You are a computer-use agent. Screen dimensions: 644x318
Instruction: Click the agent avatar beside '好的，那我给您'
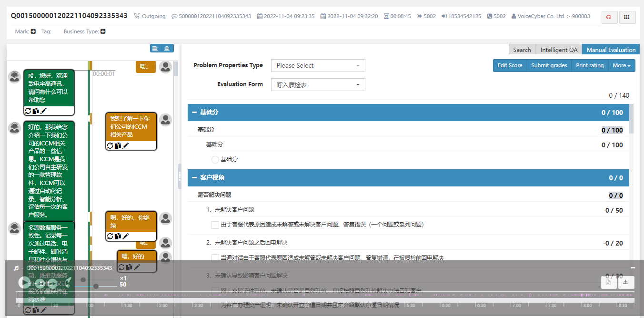click(x=15, y=128)
